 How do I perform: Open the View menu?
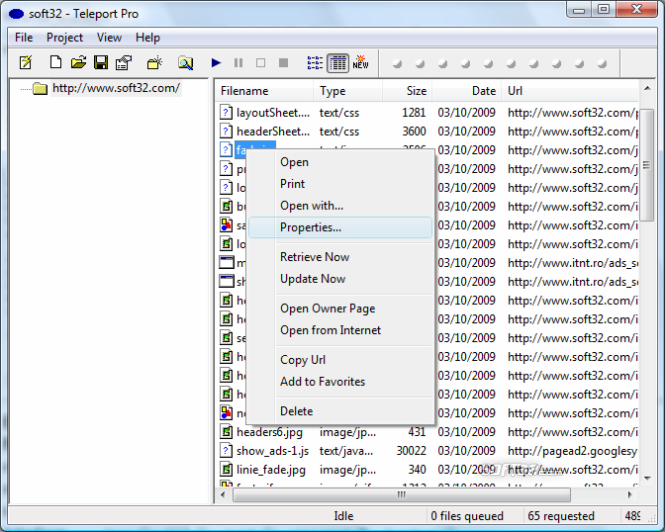[109, 38]
